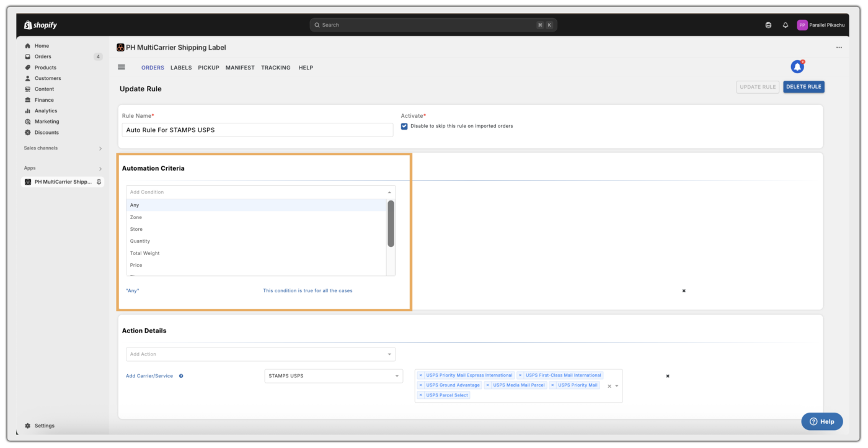Remove USPS Parcel Select tag

pyautogui.click(x=420, y=395)
